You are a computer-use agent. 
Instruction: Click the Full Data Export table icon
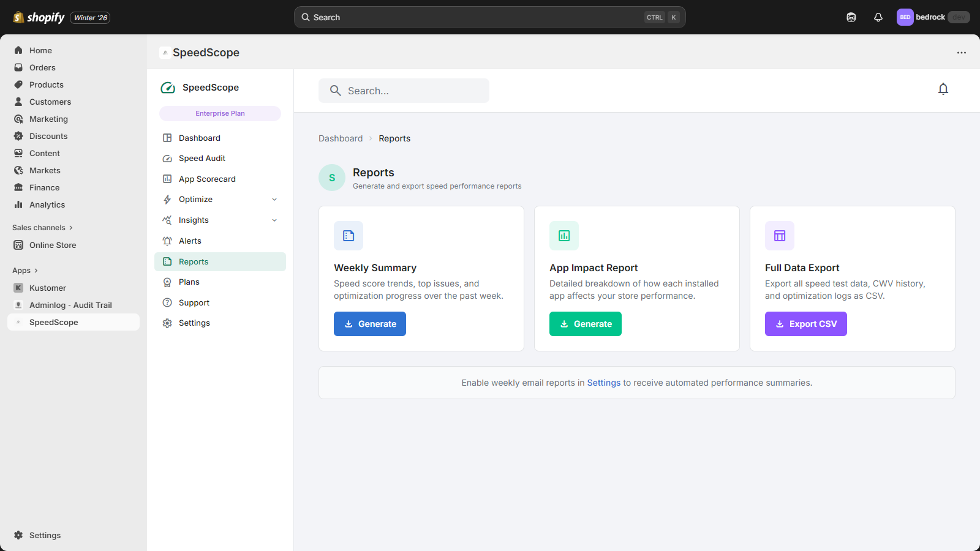click(780, 236)
